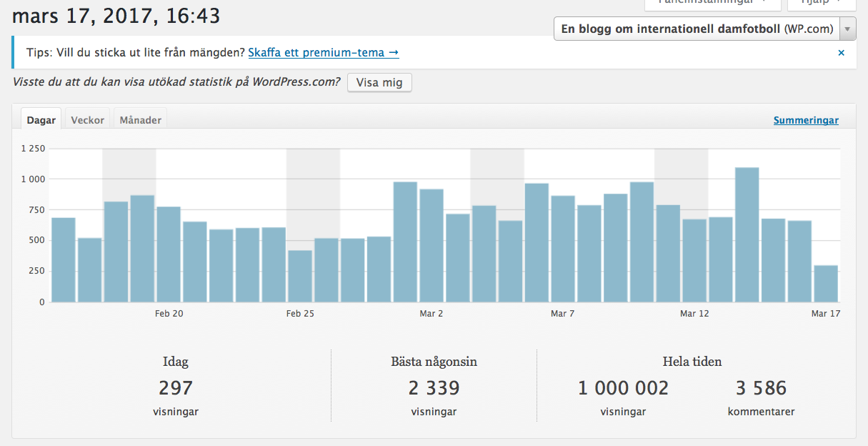The height and width of the screenshot is (446, 868).
Task: Click the bar above Mar 2
Action: coord(431,245)
